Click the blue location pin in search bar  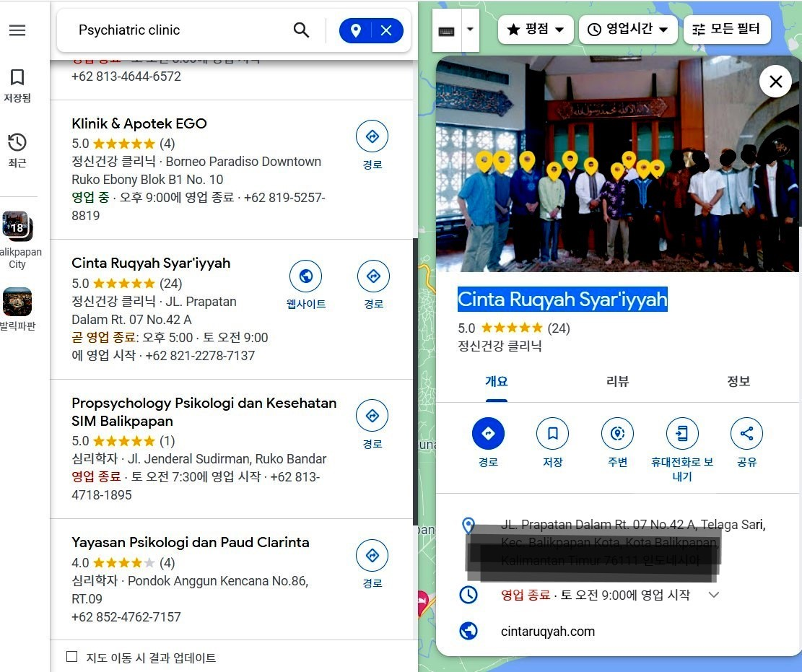tap(355, 30)
